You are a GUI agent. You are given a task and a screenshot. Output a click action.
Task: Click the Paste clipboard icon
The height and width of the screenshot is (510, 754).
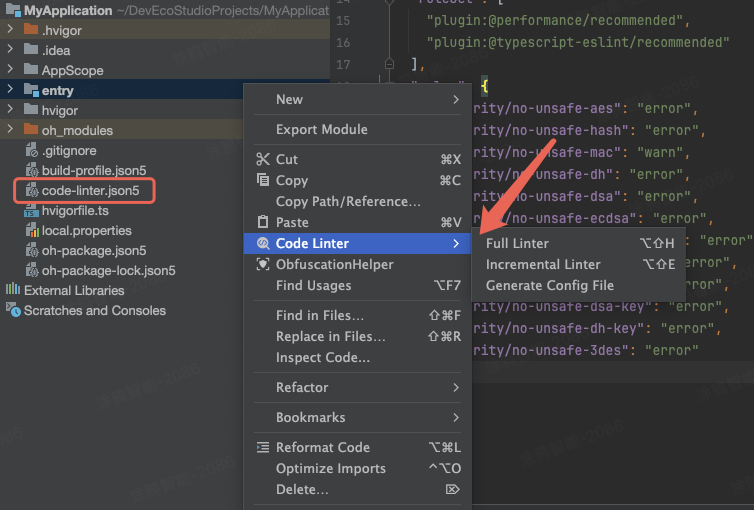point(263,222)
